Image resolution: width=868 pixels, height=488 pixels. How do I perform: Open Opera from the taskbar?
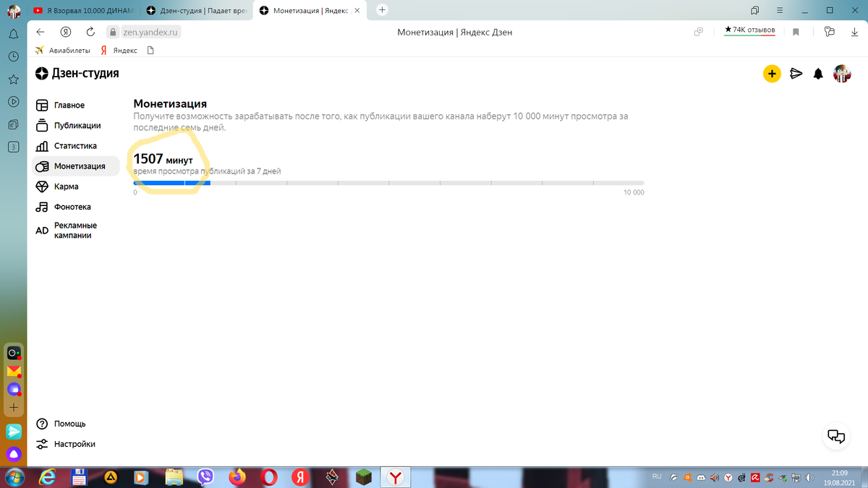tap(268, 477)
